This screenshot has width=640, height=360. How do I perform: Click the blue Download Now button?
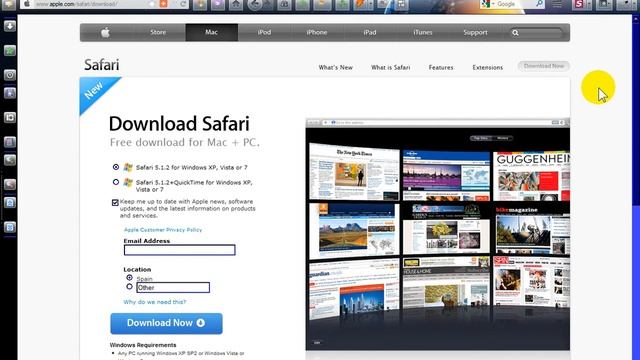[167, 323]
